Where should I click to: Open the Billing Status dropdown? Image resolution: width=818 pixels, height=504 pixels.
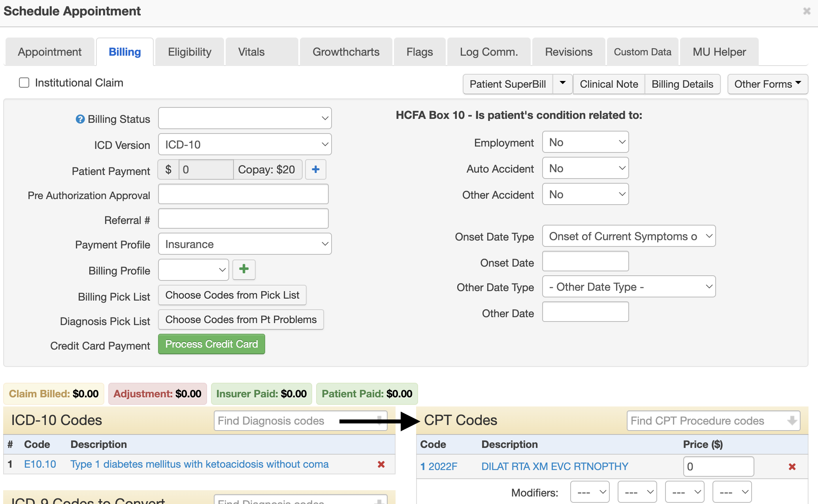(x=245, y=118)
